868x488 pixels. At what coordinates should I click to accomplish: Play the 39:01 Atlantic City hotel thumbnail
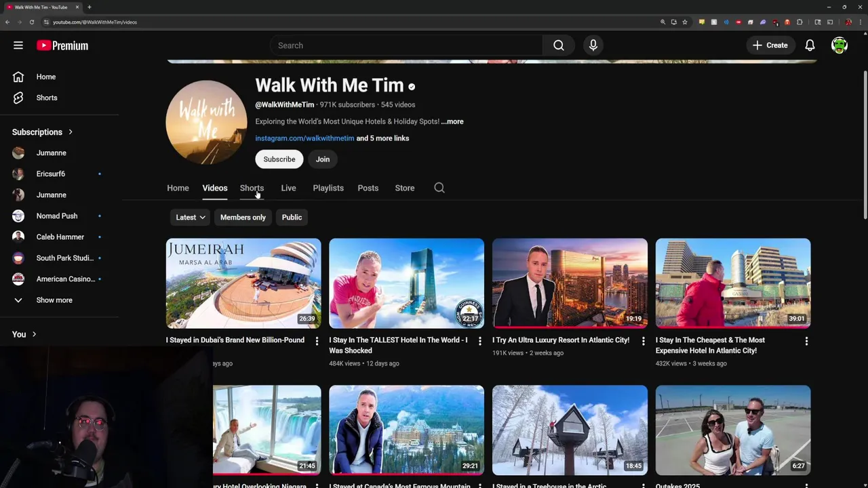[733, 283]
